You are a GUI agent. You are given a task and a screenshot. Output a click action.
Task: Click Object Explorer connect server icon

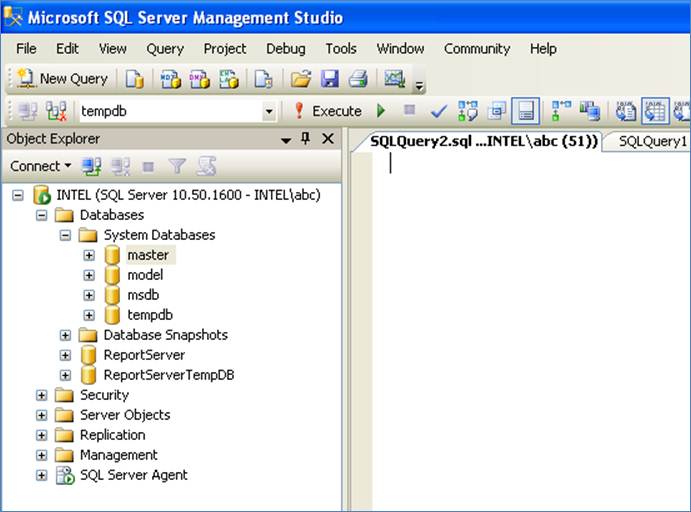(x=91, y=167)
